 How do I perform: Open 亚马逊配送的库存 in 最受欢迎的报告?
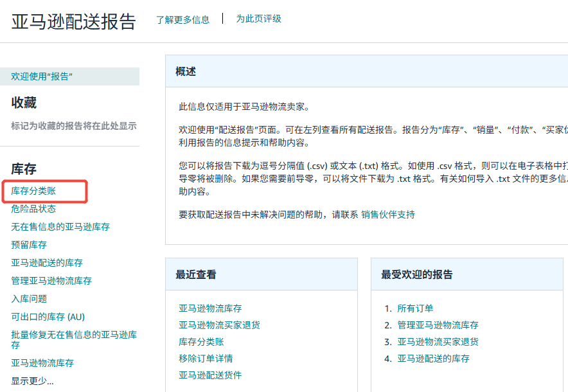433,359
